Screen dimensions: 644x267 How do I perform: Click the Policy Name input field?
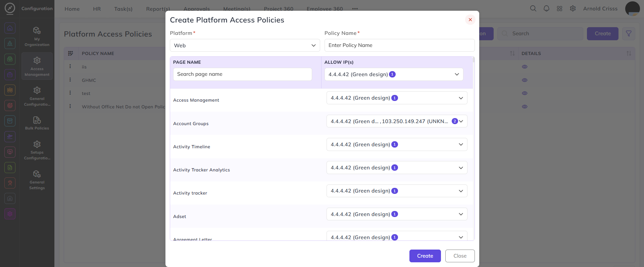coord(399,45)
